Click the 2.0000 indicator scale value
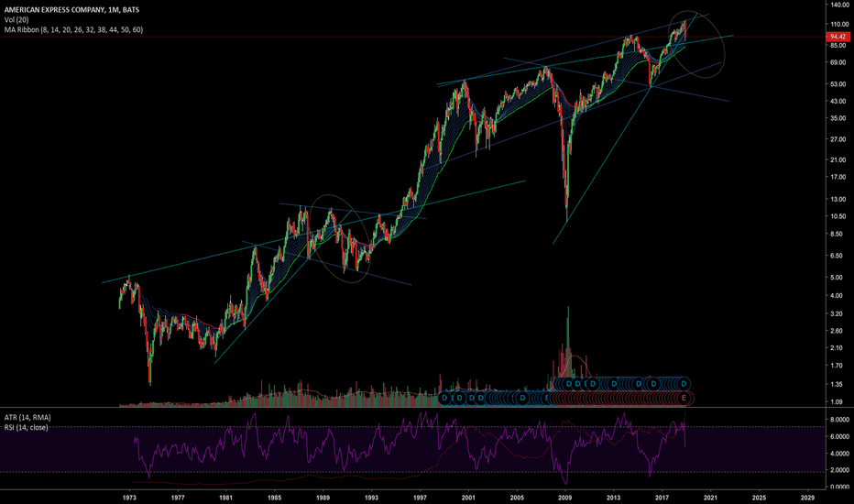Viewport: 854px width, 504px height. 839,470
